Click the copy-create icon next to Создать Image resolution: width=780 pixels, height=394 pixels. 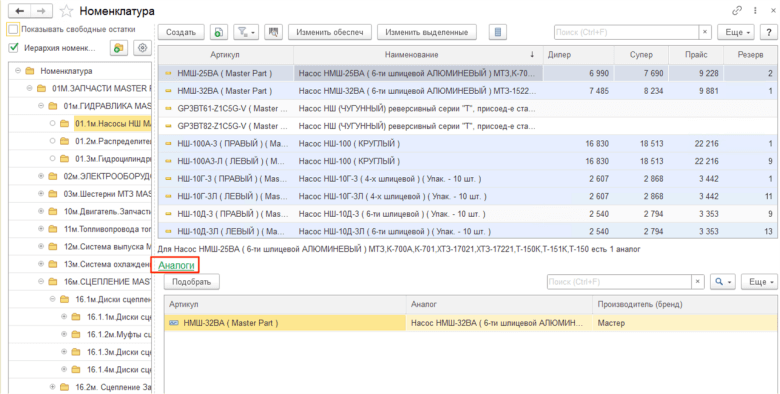pyautogui.click(x=219, y=32)
